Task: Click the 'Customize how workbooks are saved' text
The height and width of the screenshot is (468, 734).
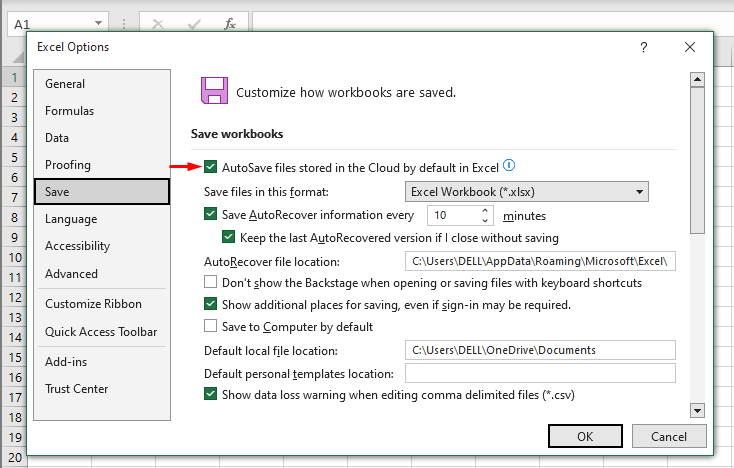Action: 346,92
